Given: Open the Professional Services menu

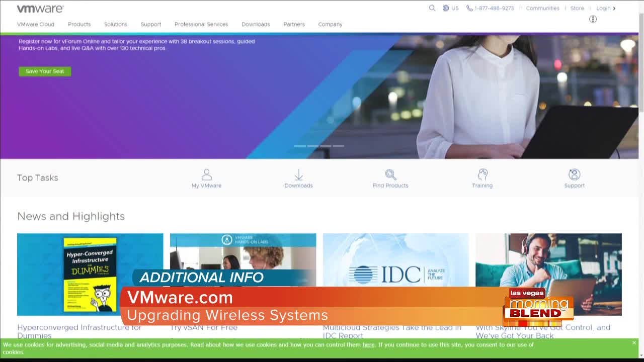Looking at the screenshot, I should (201, 24).
